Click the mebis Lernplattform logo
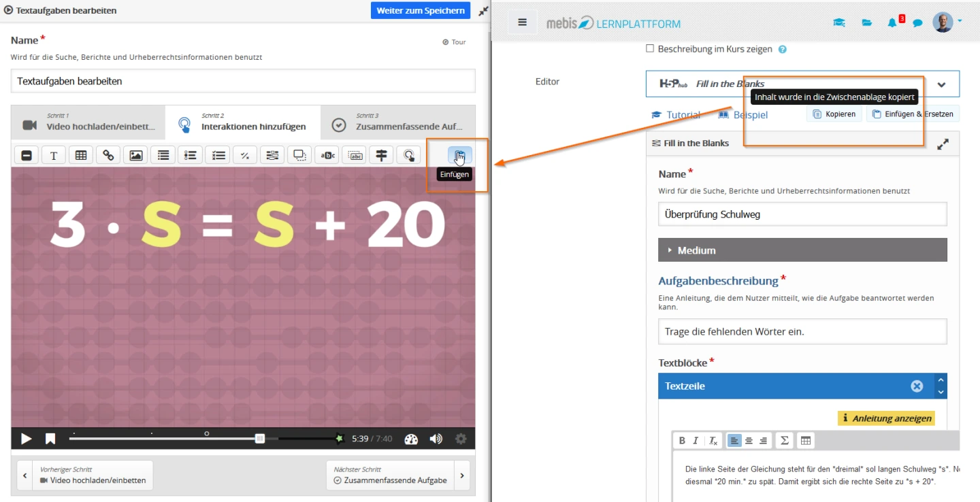The height and width of the screenshot is (502, 980). click(613, 23)
